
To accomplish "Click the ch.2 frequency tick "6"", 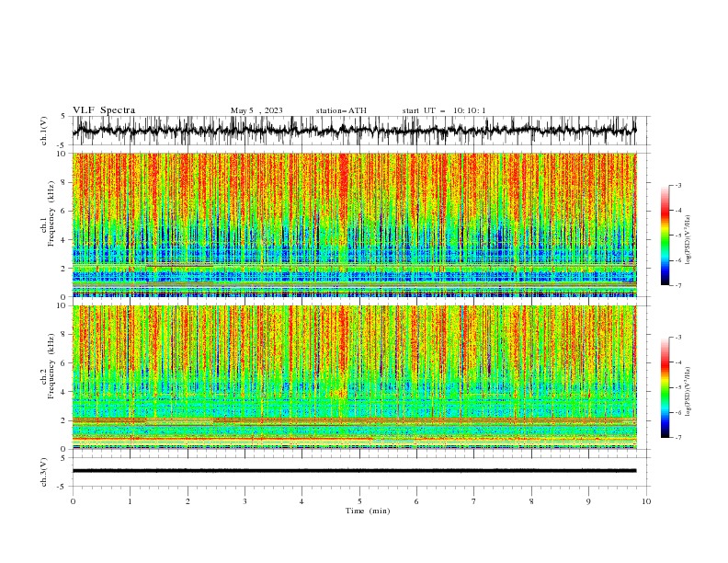I will click(x=63, y=363).
